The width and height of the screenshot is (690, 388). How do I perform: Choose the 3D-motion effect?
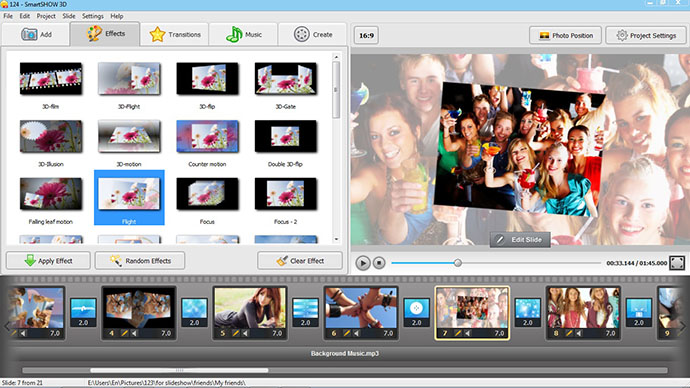click(x=129, y=136)
